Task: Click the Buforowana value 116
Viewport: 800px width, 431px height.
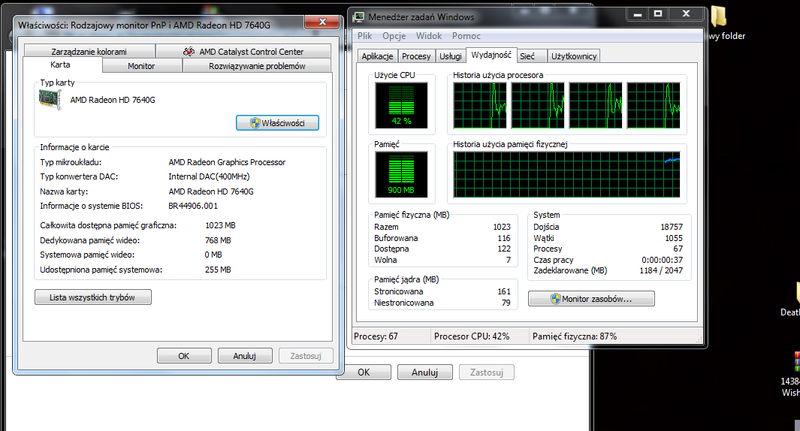Action: click(x=504, y=238)
